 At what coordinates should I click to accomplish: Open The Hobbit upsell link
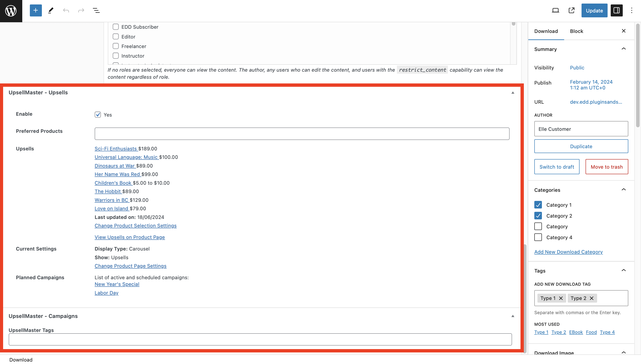108,191
